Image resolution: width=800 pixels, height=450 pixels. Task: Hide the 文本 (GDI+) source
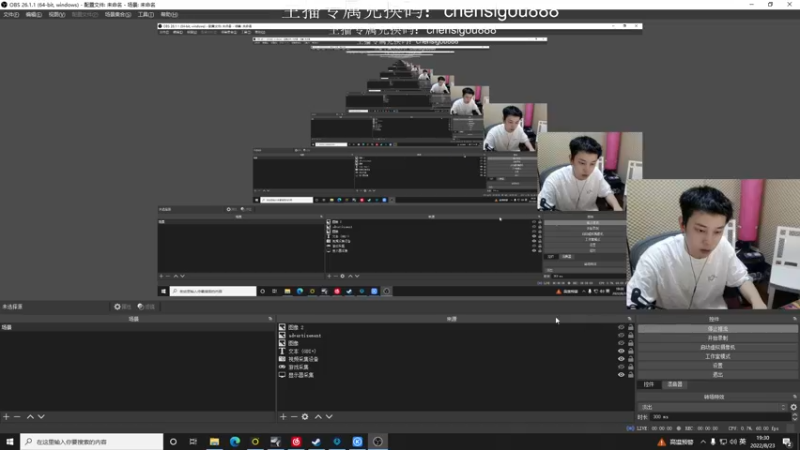621,351
